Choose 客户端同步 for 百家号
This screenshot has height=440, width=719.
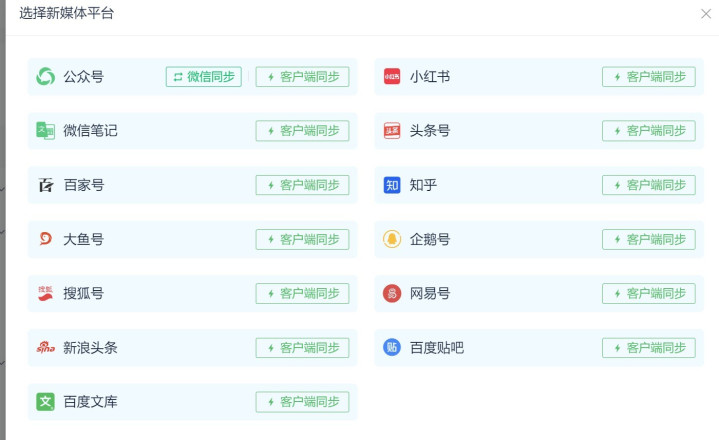tap(302, 185)
